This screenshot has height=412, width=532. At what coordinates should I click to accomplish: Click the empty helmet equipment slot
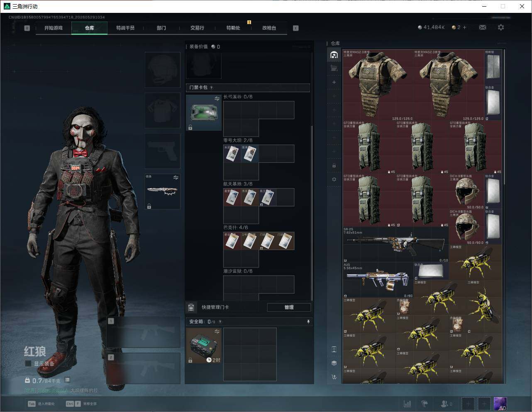click(x=162, y=69)
